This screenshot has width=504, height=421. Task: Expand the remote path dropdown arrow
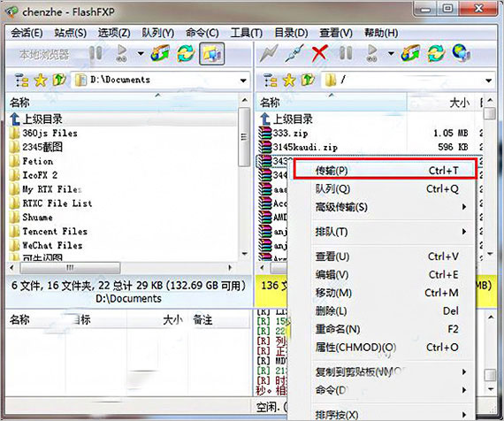click(489, 80)
